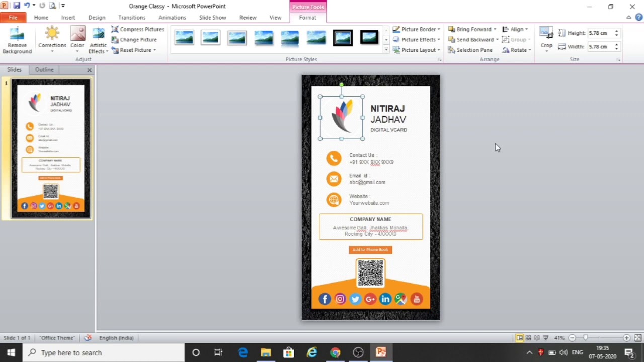Collapse the ribbon with the caret icon
Screen dimensions: 644x362
pyautogui.click(x=629, y=17)
